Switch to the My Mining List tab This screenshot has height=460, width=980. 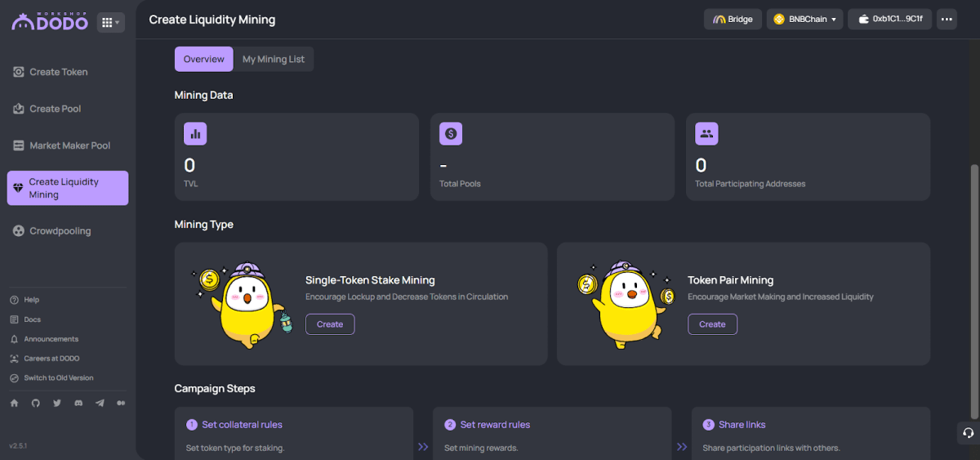pos(274,59)
